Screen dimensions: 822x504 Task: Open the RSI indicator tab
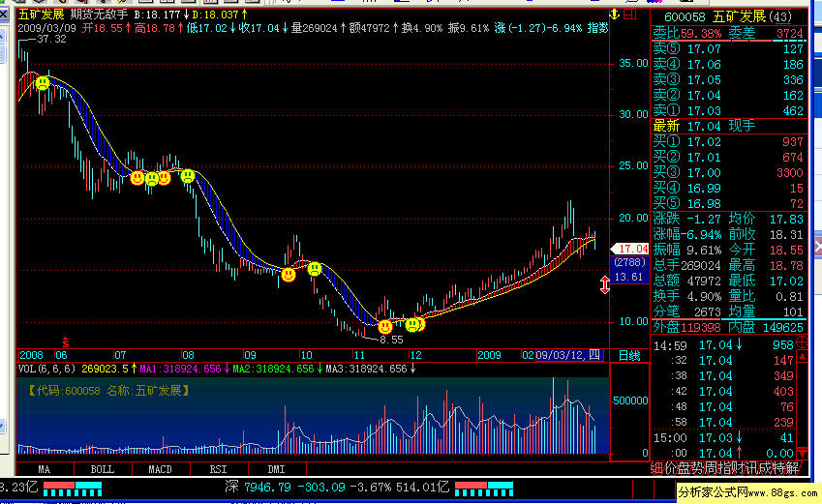point(218,469)
